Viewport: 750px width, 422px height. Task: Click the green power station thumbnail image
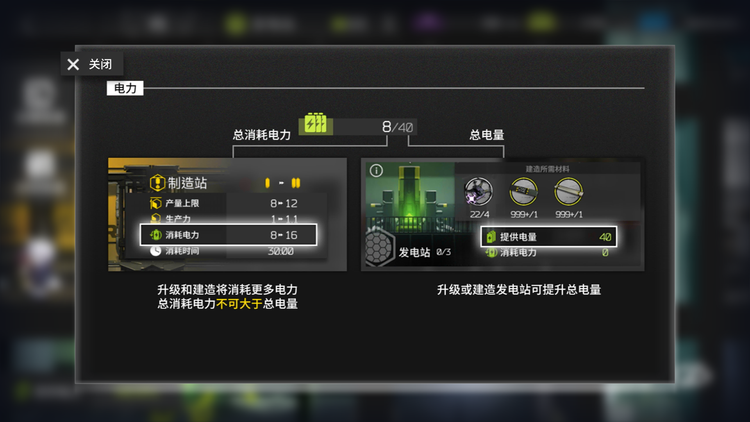point(410,197)
